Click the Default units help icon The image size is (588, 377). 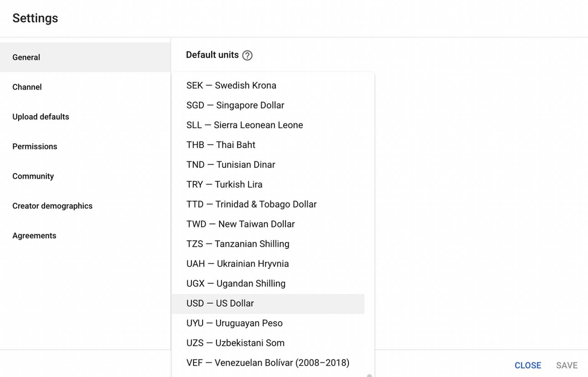pos(247,55)
